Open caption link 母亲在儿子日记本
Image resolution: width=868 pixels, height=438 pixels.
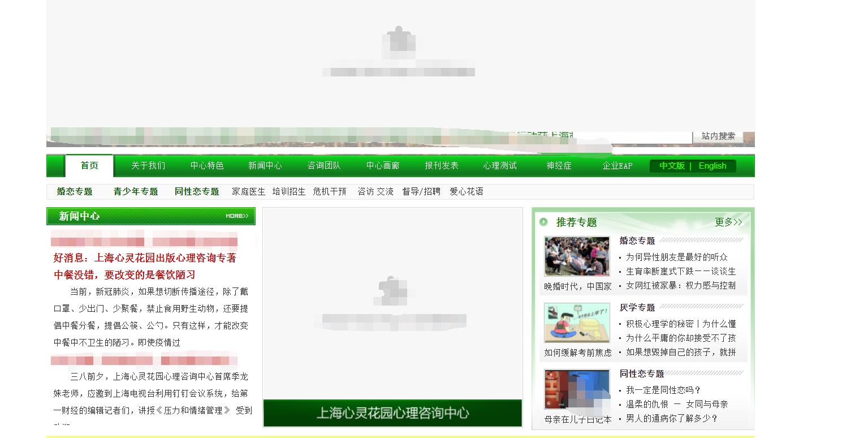pos(578,419)
